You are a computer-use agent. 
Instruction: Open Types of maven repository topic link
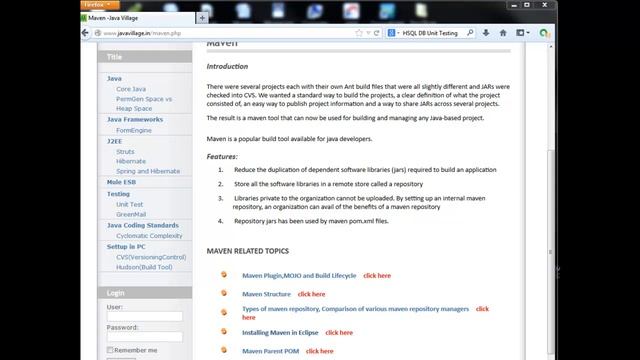[356, 309]
